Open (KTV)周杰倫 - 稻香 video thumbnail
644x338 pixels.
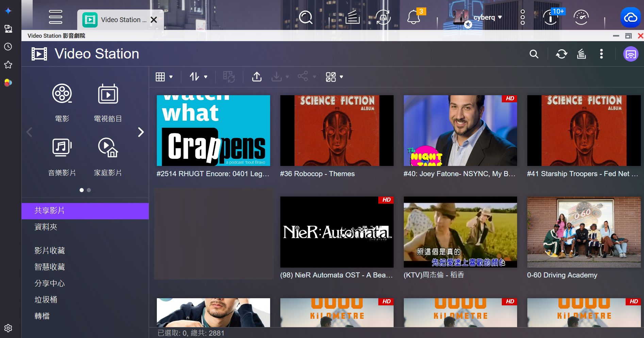pyautogui.click(x=460, y=232)
